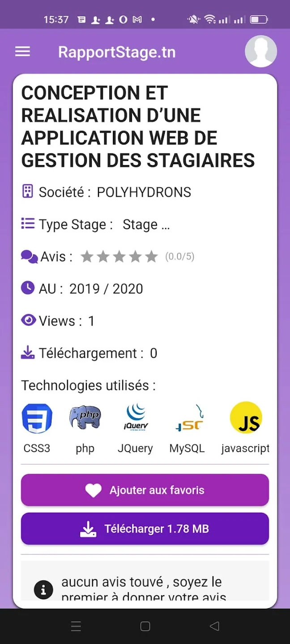Tap the CSS3 technology icon

coord(37,417)
